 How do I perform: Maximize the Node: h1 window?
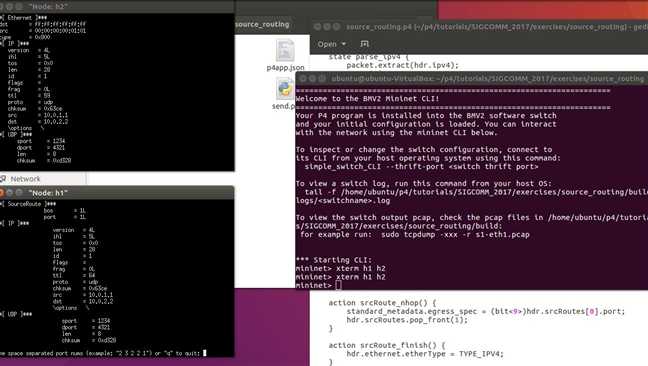pyautogui.click(x=19, y=193)
